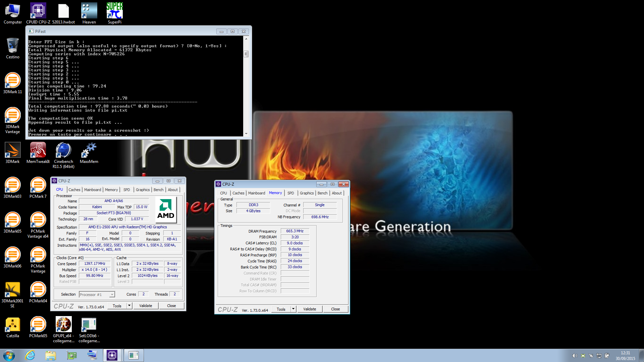Select Memory tab in left CPU-Z
The image size is (644, 362).
111,190
